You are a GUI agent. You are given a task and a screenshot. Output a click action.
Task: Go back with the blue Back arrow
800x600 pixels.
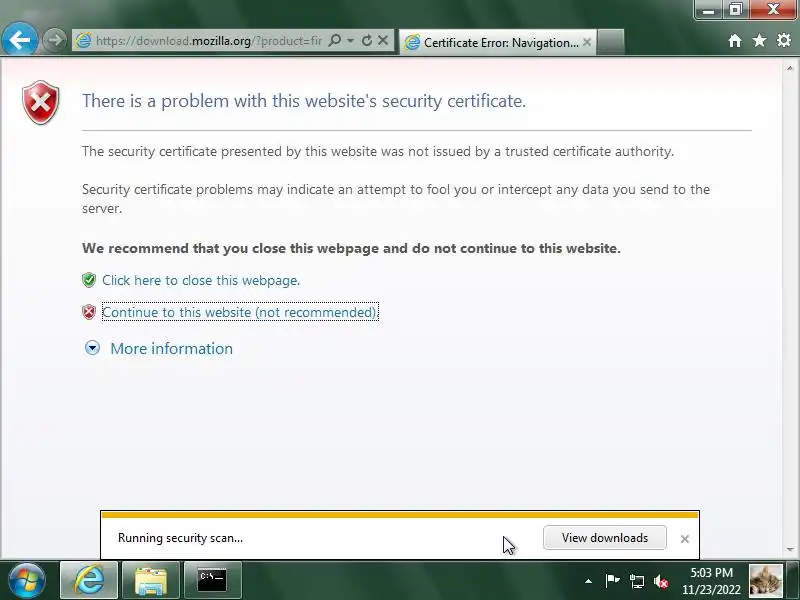[x=19, y=39]
